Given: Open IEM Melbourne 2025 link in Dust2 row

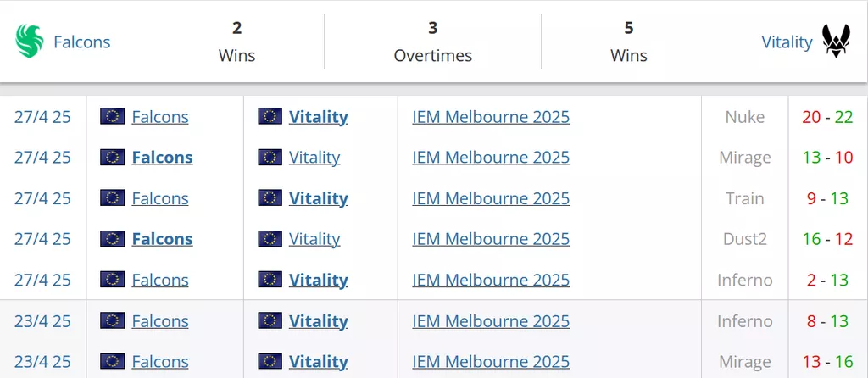Looking at the screenshot, I should [x=491, y=239].
